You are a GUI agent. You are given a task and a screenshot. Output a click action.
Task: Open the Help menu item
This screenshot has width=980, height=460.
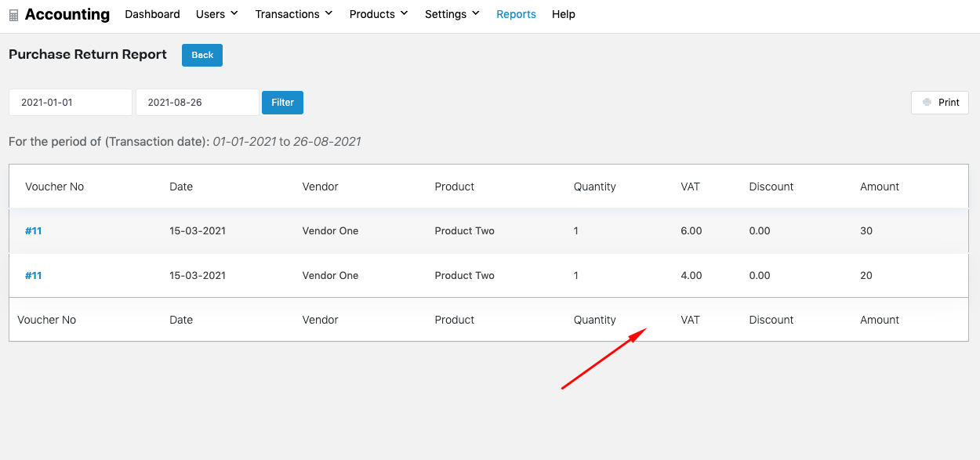pyautogui.click(x=563, y=13)
